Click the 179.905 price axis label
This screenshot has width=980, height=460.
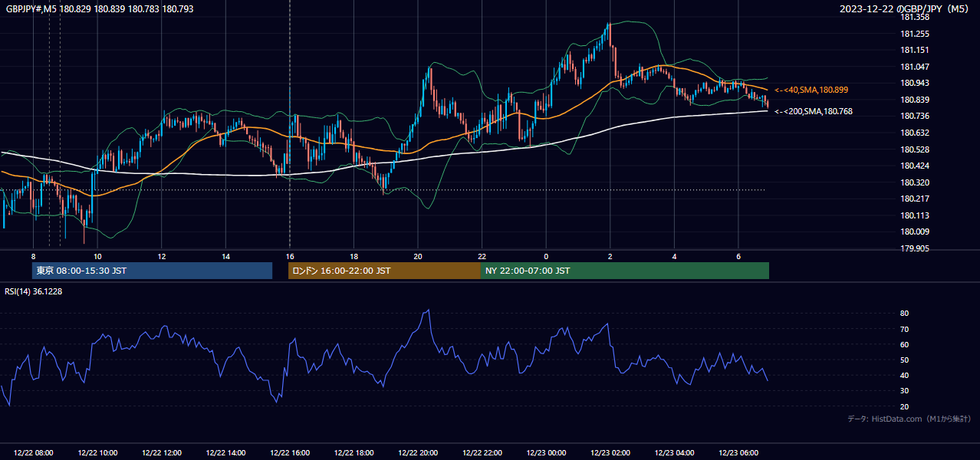(x=916, y=248)
